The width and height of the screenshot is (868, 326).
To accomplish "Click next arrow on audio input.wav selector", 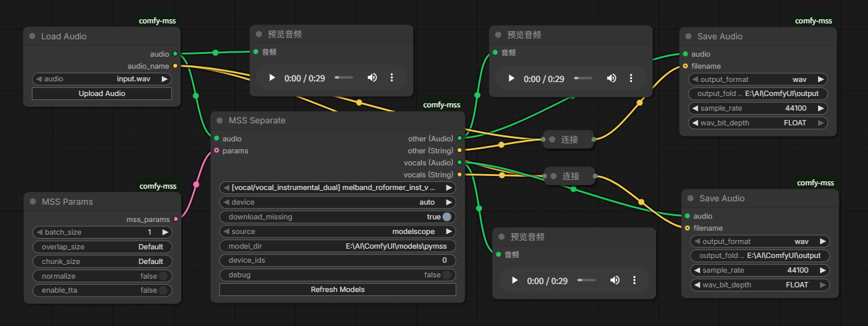I will (x=165, y=79).
